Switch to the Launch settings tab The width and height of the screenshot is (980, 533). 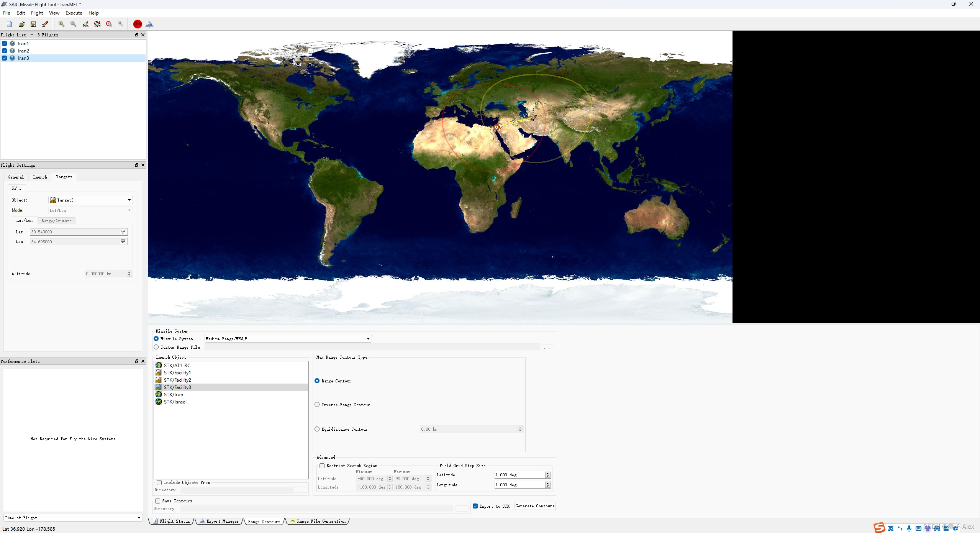click(x=40, y=177)
